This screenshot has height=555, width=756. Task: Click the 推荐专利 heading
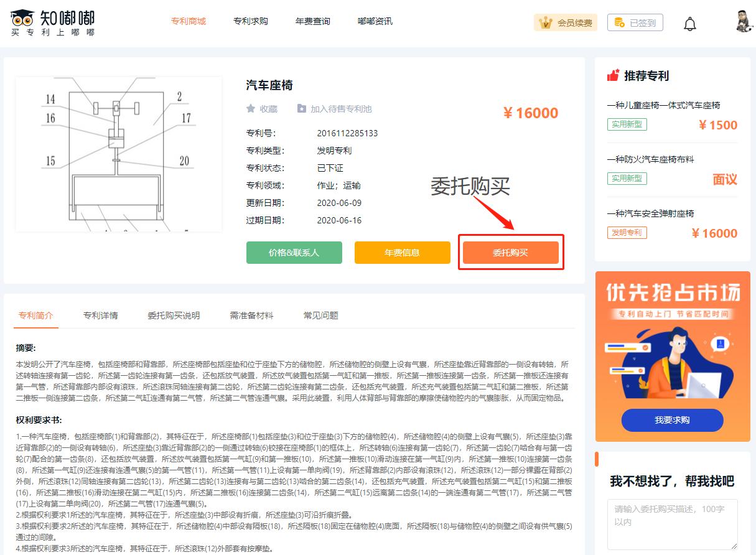coord(646,76)
